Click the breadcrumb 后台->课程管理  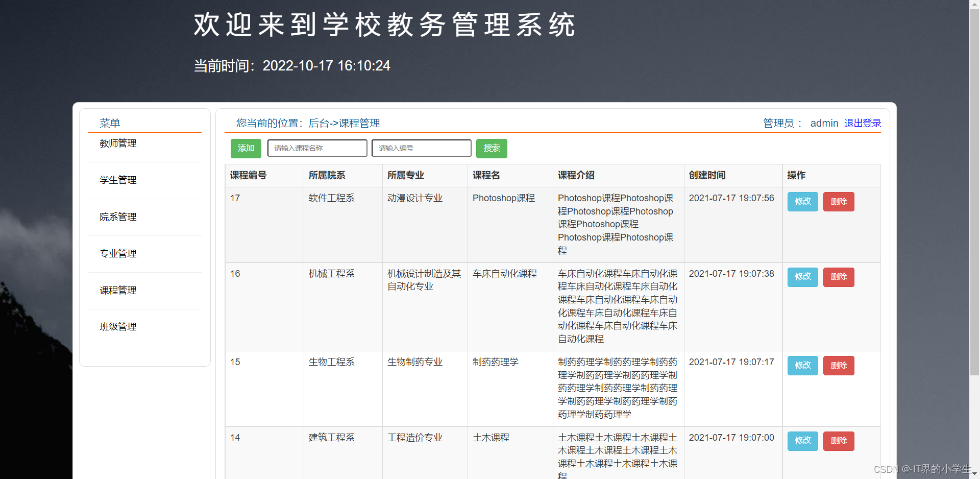pyautogui.click(x=345, y=123)
